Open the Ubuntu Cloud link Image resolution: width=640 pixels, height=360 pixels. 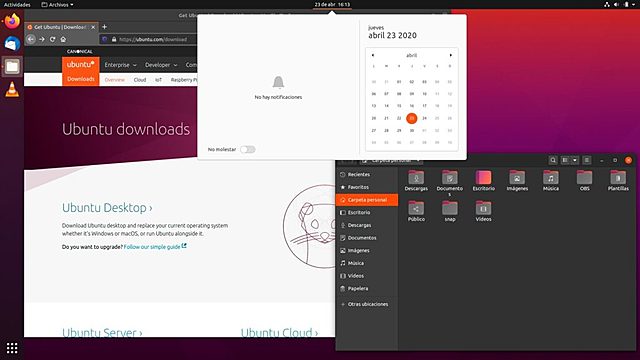coord(279,332)
